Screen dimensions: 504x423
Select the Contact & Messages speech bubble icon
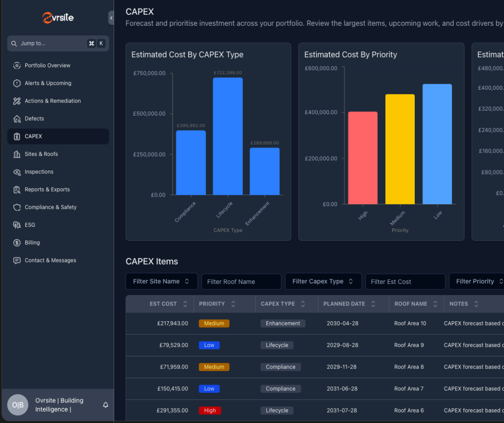pyautogui.click(x=17, y=260)
